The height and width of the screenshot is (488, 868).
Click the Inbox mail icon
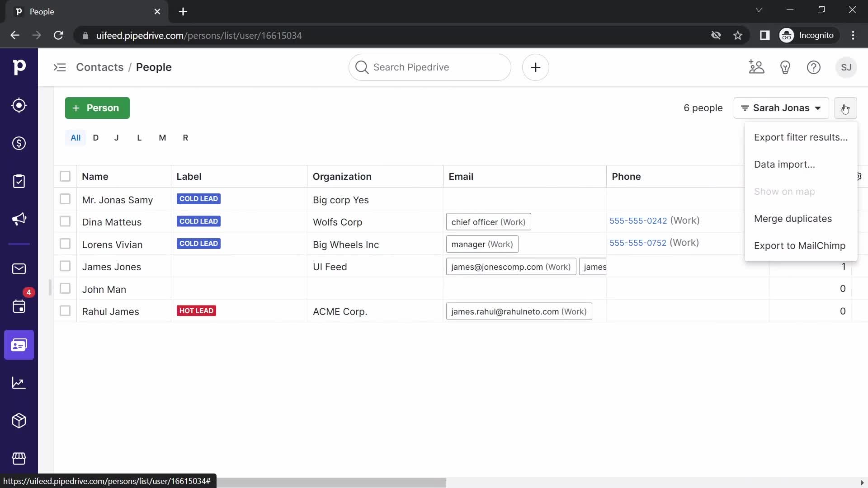[x=19, y=269]
